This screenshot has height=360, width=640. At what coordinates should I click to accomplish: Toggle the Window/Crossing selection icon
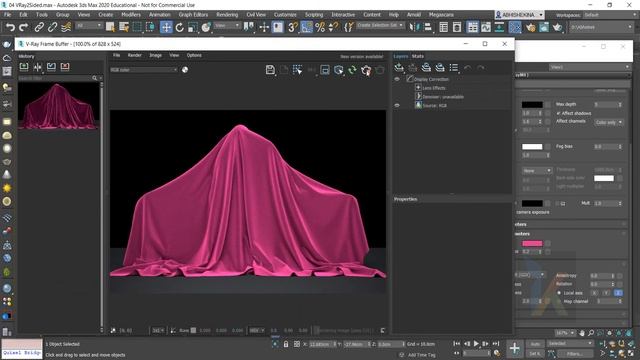[151, 27]
